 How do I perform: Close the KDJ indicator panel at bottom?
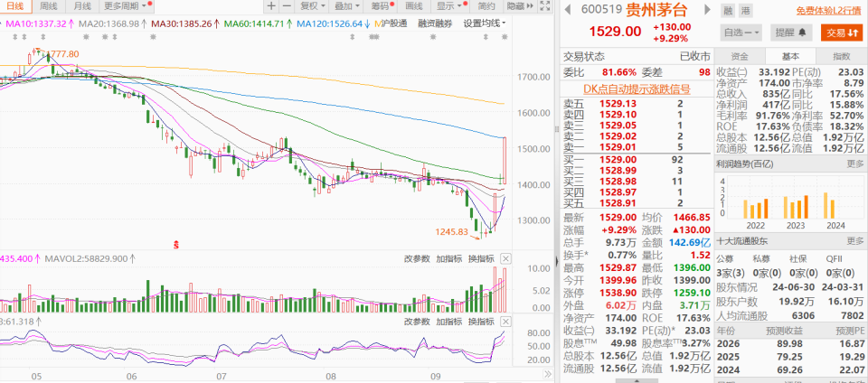[506, 321]
